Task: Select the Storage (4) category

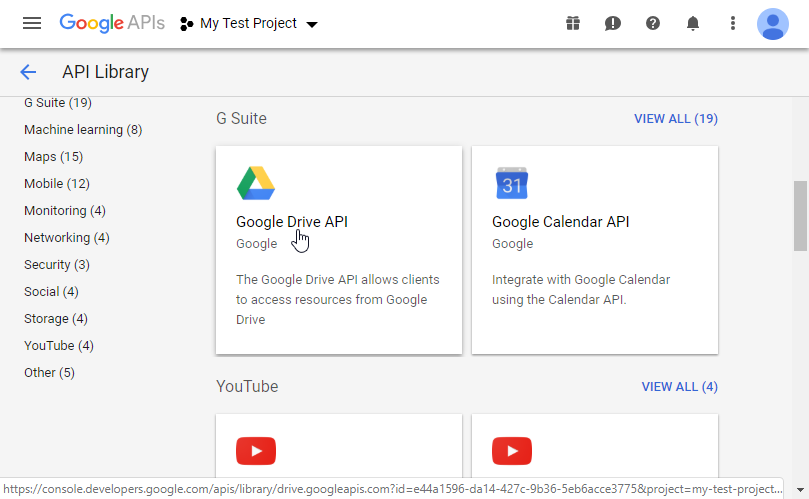Action: point(56,318)
